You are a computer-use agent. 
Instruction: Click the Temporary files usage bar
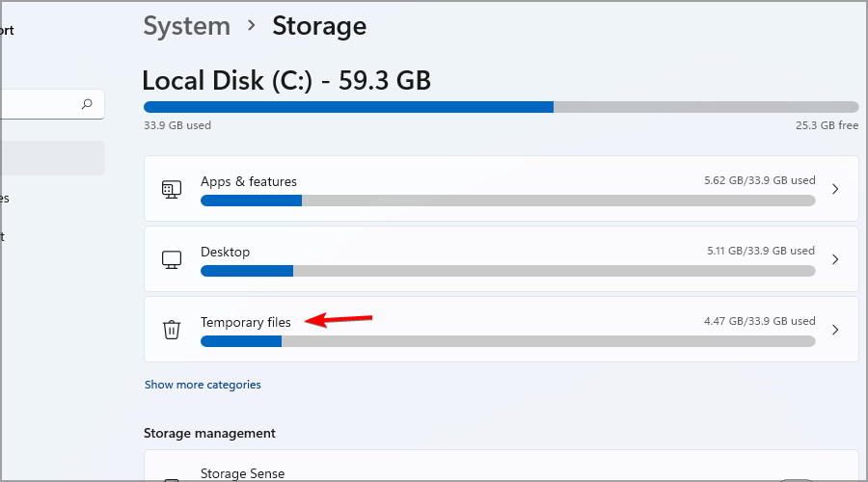(507, 341)
